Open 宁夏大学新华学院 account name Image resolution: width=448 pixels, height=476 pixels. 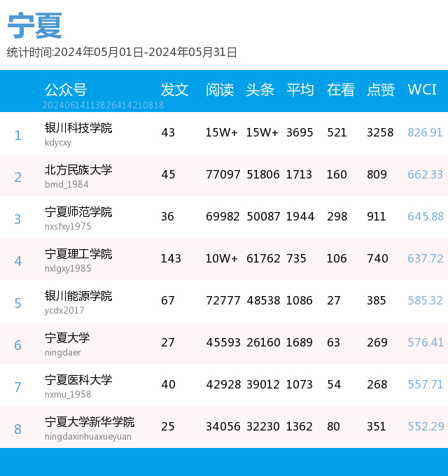click(x=90, y=421)
